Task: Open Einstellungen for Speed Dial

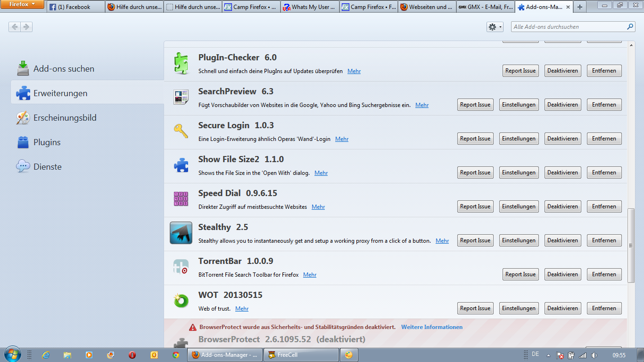Action: pyautogui.click(x=519, y=206)
